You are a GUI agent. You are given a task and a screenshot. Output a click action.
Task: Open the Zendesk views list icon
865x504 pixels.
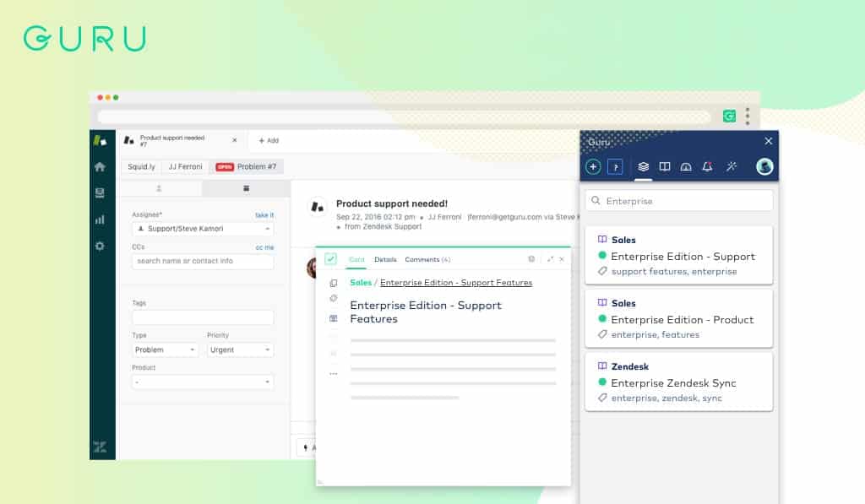point(100,193)
